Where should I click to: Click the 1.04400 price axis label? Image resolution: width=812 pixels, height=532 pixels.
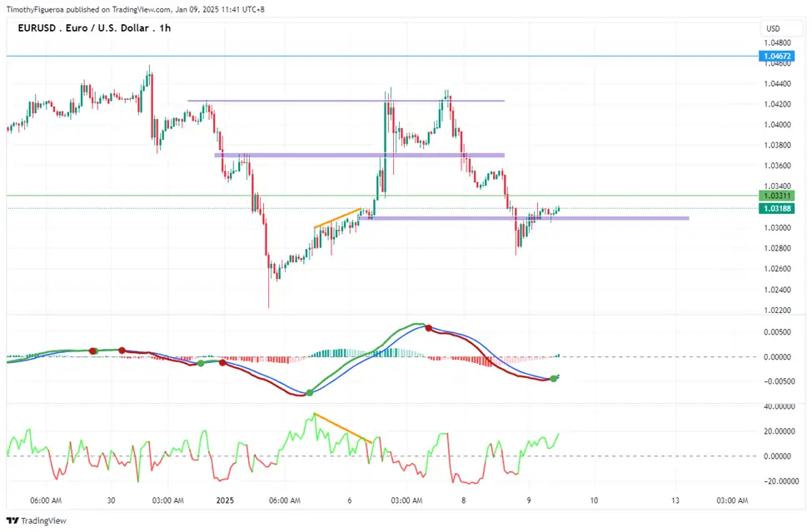tap(777, 84)
